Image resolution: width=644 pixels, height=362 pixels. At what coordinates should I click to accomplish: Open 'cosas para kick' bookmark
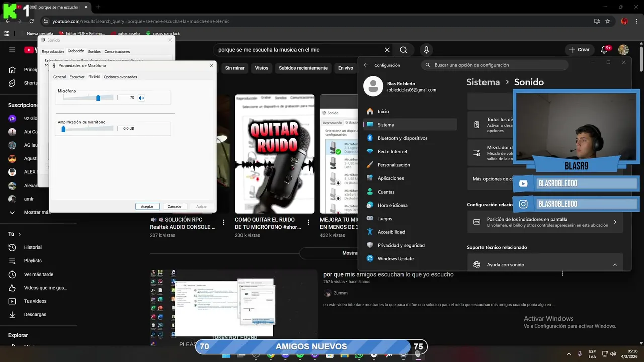pyautogui.click(x=163, y=34)
